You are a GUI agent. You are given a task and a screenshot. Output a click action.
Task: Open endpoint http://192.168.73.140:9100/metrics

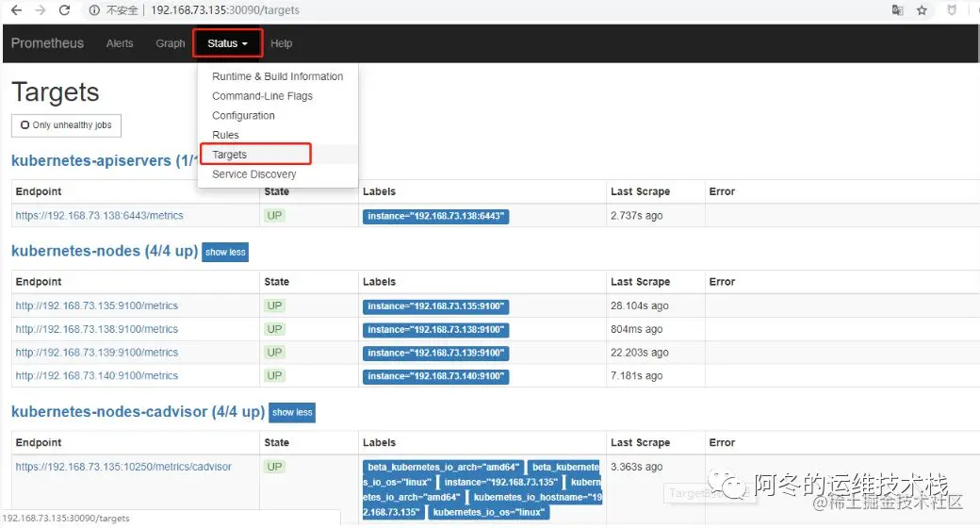pos(97,375)
